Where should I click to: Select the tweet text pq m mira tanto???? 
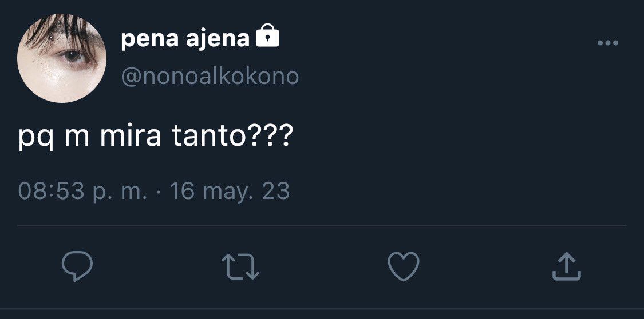[x=156, y=137]
